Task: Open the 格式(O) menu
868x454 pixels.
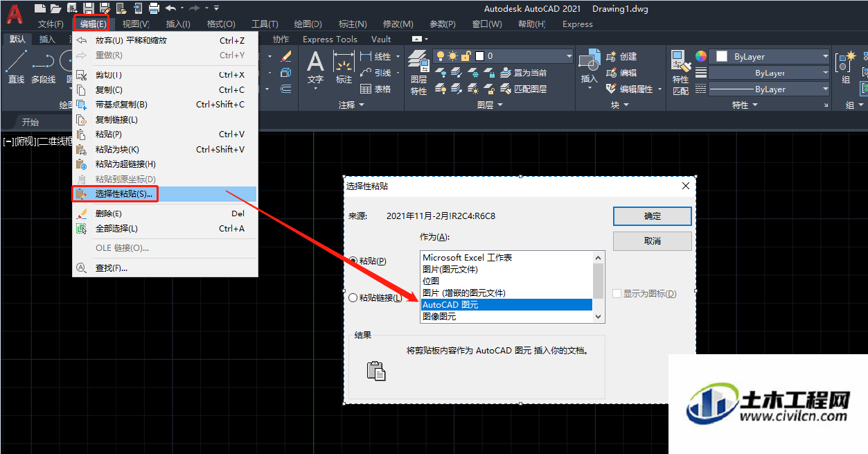Action: click(x=221, y=24)
